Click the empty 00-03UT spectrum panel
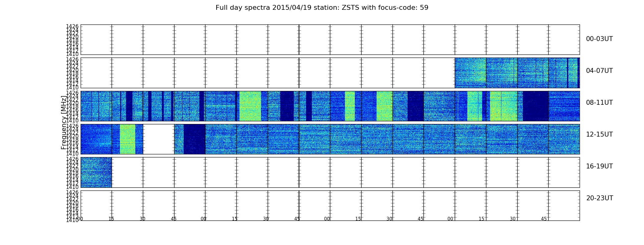 coord(330,40)
